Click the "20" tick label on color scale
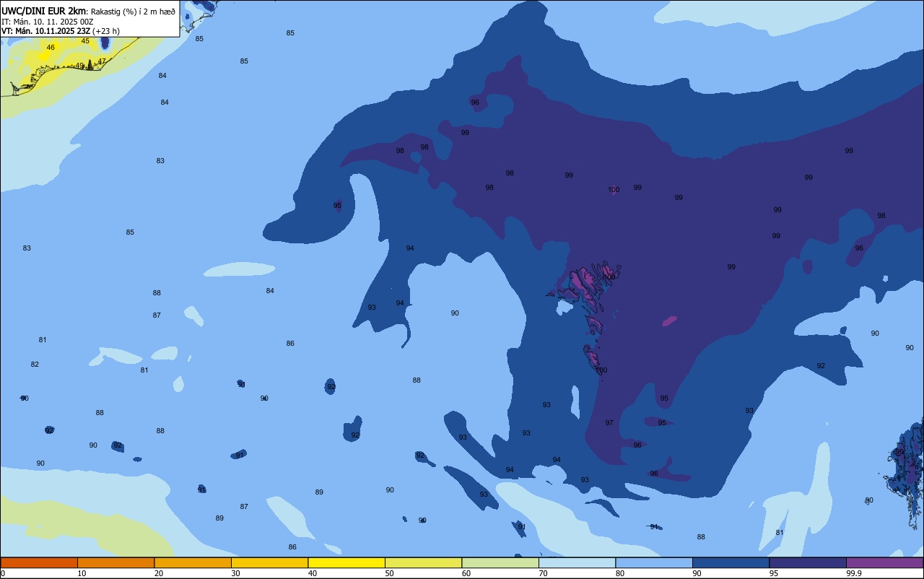 [x=159, y=573]
